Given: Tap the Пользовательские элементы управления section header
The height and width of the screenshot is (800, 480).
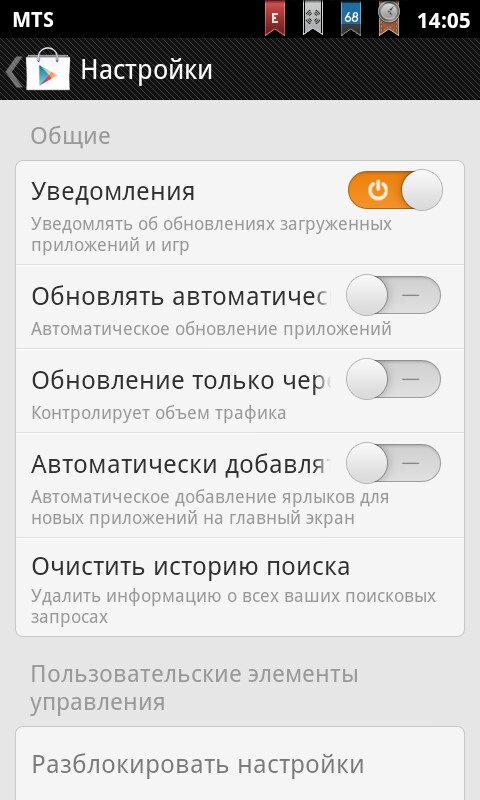Looking at the screenshot, I should point(194,688).
